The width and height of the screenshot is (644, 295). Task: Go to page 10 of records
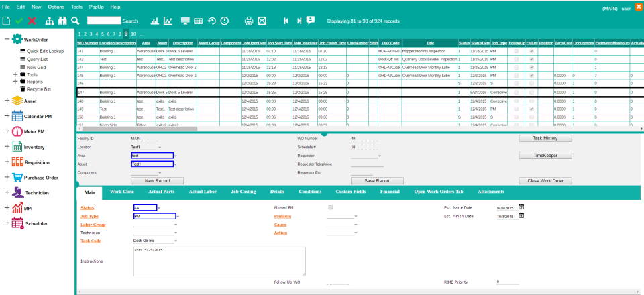133,34
